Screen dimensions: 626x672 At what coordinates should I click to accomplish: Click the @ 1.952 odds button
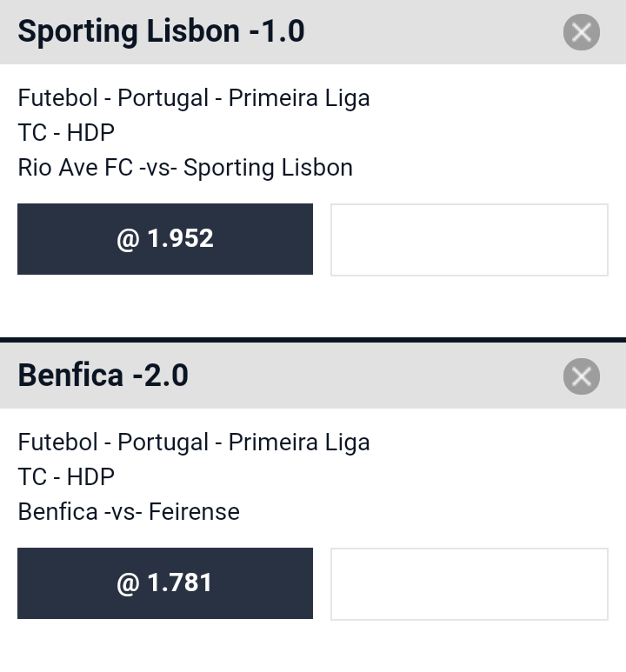point(165,239)
